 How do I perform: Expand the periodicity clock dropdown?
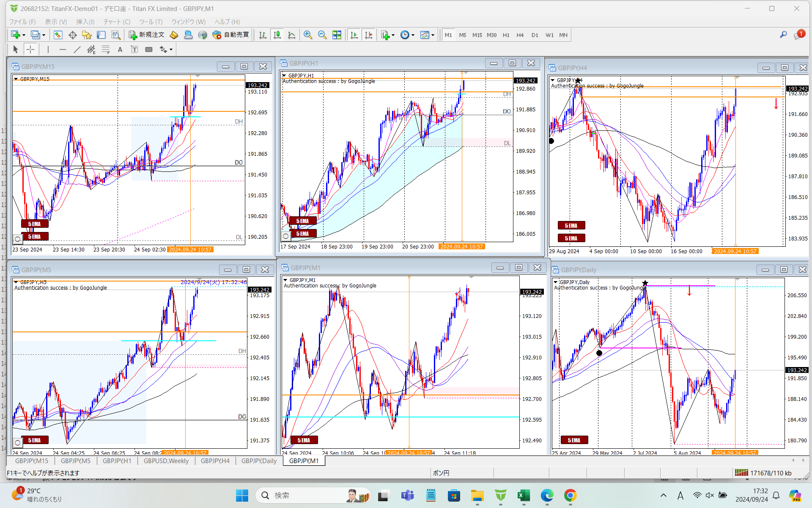[413, 35]
